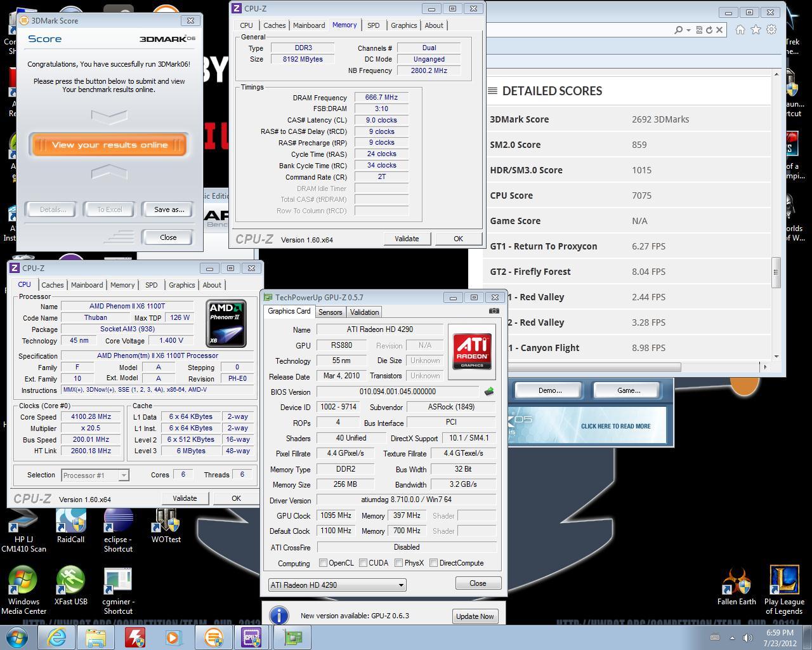Open the XFast USB desktop icon
The width and height of the screenshot is (812, 650).
point(70,586)
